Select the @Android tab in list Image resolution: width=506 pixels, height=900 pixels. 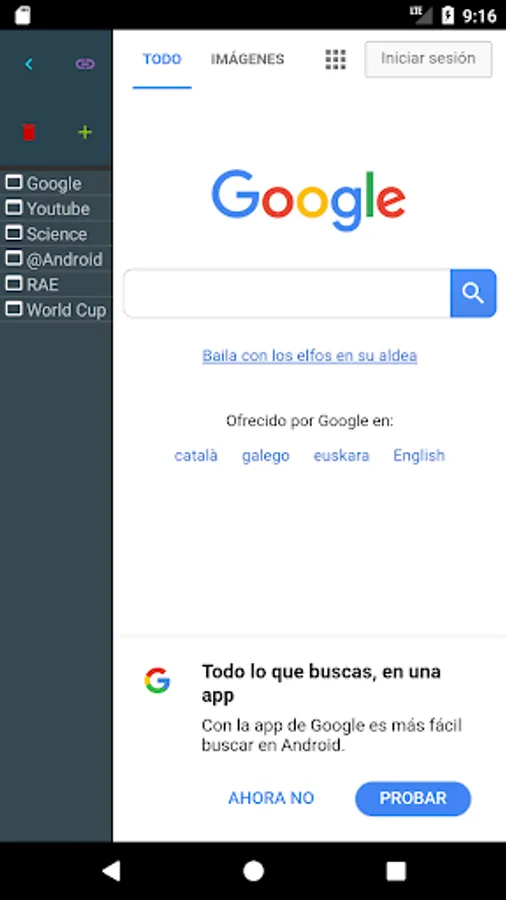point(56,259)
